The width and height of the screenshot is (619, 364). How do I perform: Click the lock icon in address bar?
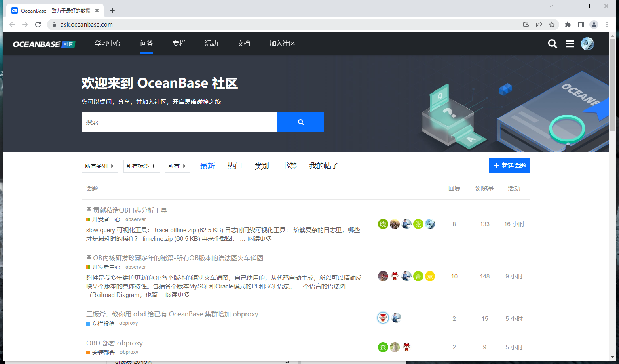(54, 25)
